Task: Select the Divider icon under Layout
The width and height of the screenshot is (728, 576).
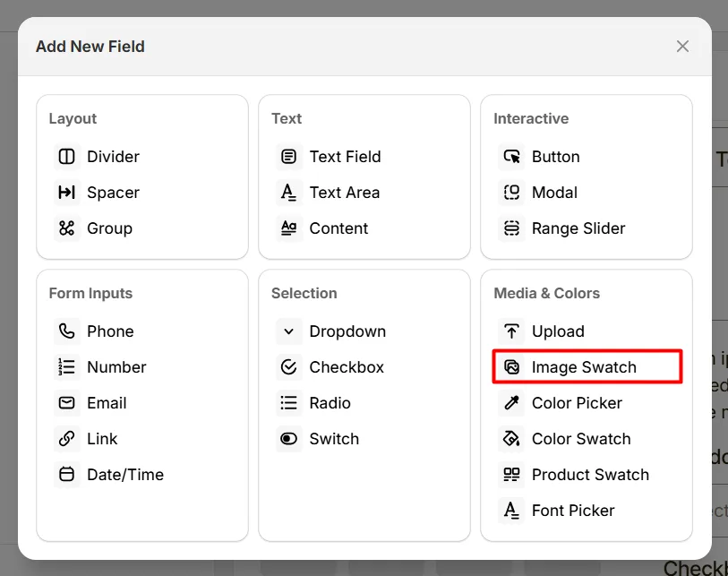Action: tap(66, 157)
